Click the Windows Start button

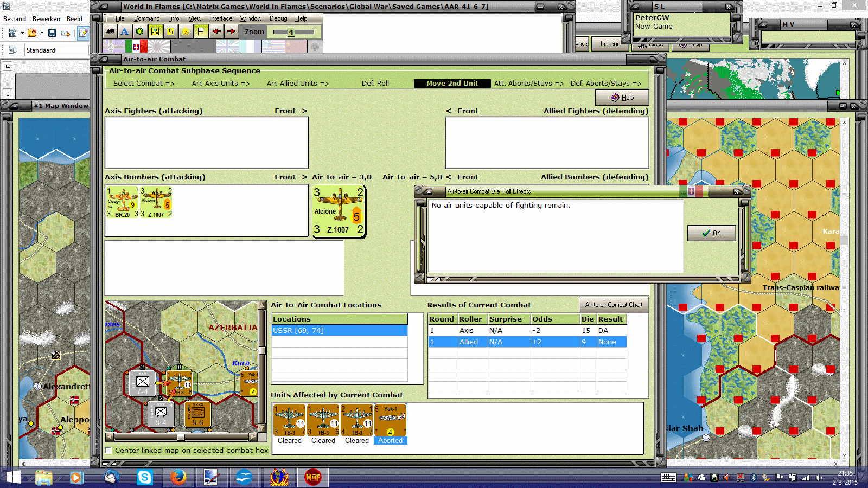click(13, 477)
